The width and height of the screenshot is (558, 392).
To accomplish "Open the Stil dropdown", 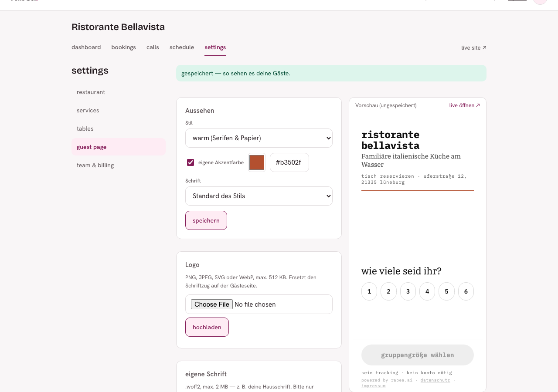I will coord(259,138).
